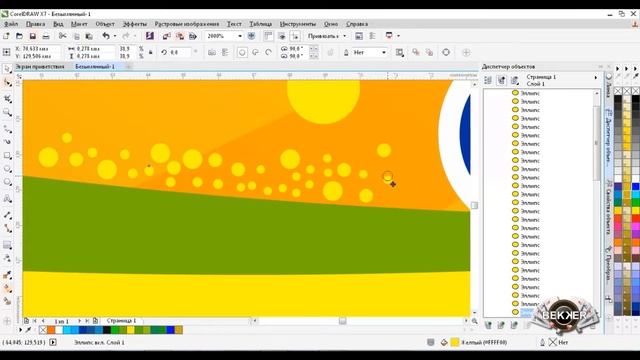Select the Rectangle tool
The image size is (640, 360).
[x=7, y=156]
